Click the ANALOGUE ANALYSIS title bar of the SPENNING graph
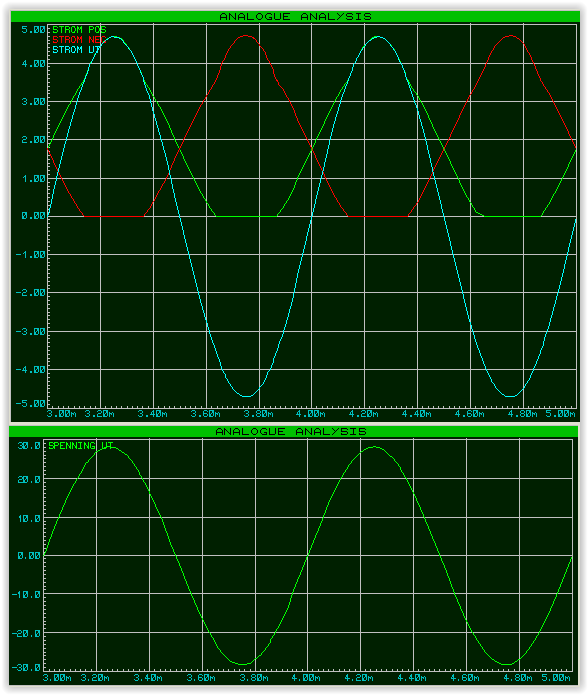The width and height of the screenshot is (588, 695). [293, 432]
